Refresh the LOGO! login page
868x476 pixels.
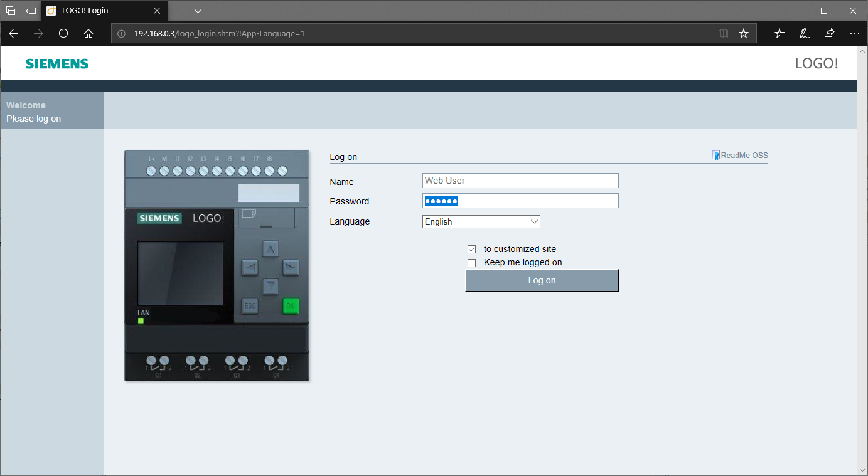63,34
